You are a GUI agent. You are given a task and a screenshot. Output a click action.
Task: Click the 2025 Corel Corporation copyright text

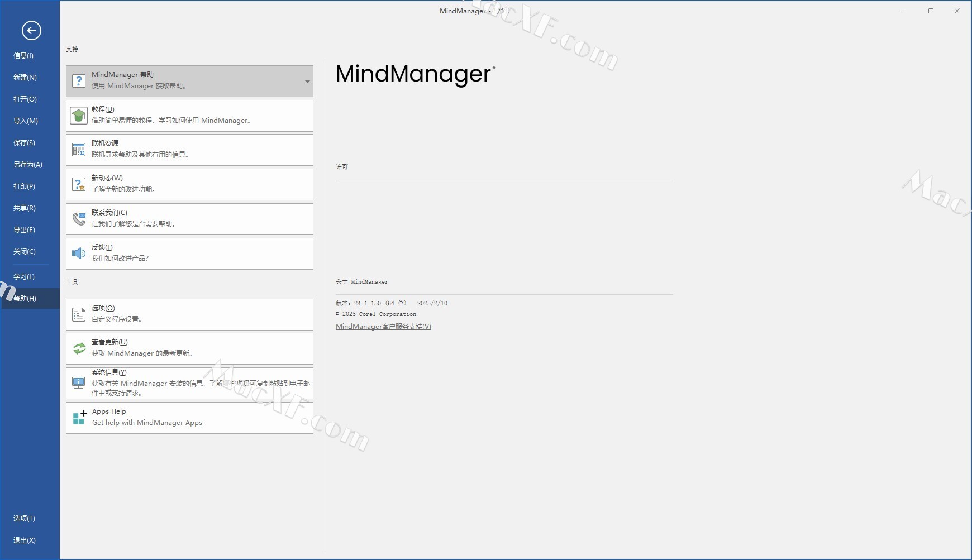click(376, 314)
